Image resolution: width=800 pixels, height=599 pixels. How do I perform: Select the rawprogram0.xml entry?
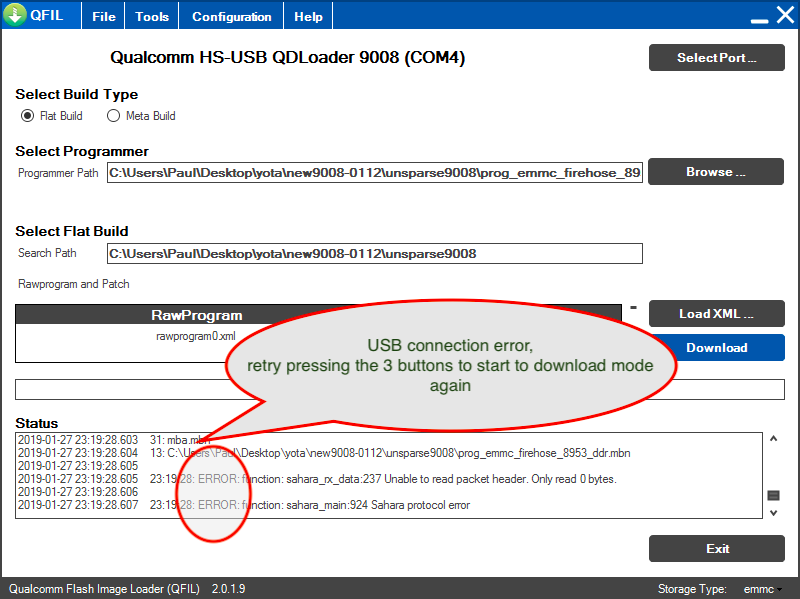196,336
